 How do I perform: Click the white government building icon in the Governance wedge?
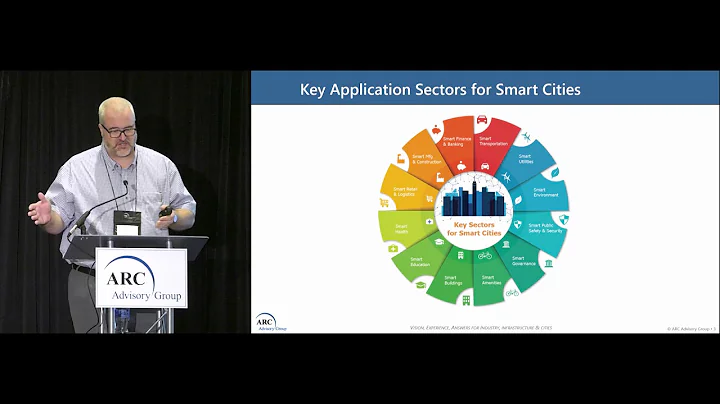(x=506, y=244)
